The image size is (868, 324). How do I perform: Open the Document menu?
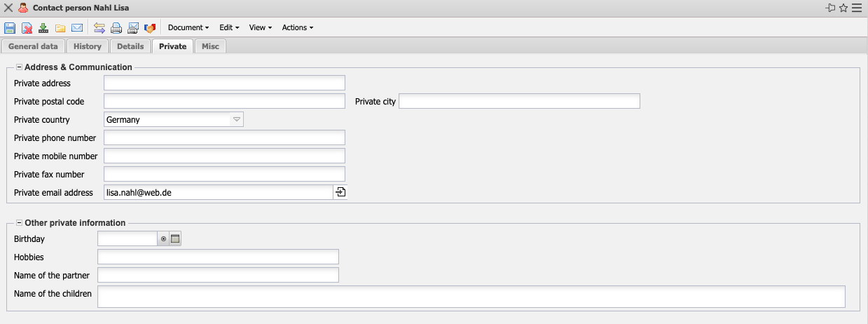point(188,28)
